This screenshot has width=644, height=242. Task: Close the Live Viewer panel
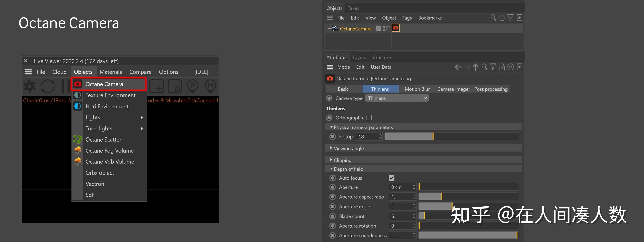[26, 61]
